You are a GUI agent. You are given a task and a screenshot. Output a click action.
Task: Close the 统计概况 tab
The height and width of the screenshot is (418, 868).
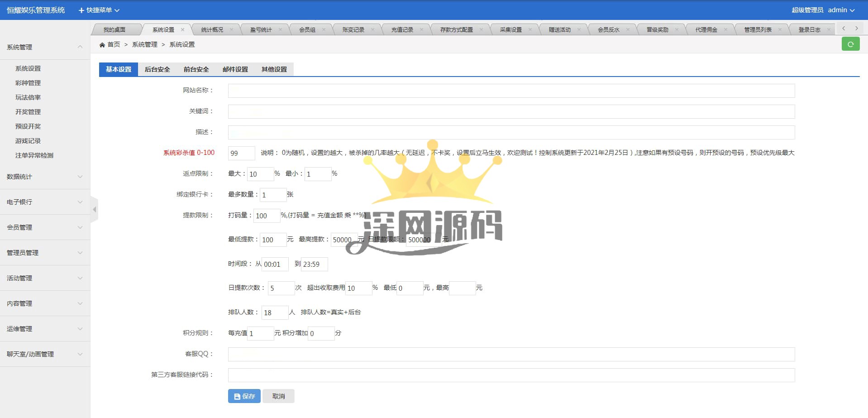pos(232,30)
